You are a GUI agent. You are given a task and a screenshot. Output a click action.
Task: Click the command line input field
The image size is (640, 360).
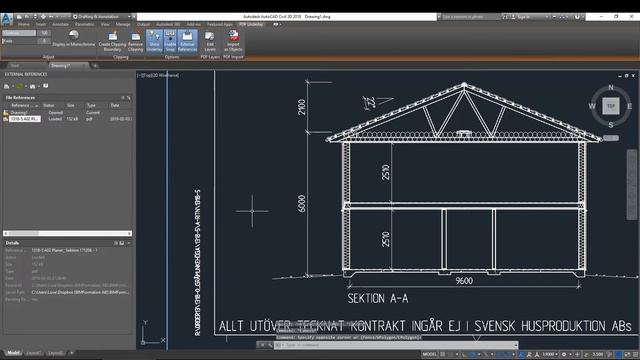(x=396, y=345)
